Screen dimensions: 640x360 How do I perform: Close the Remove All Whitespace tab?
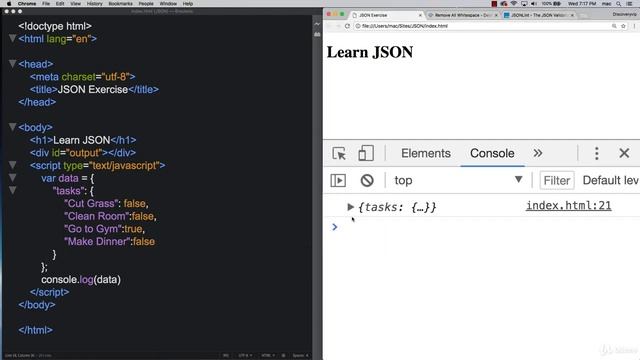pyautogui.click(x=496, y=15)
